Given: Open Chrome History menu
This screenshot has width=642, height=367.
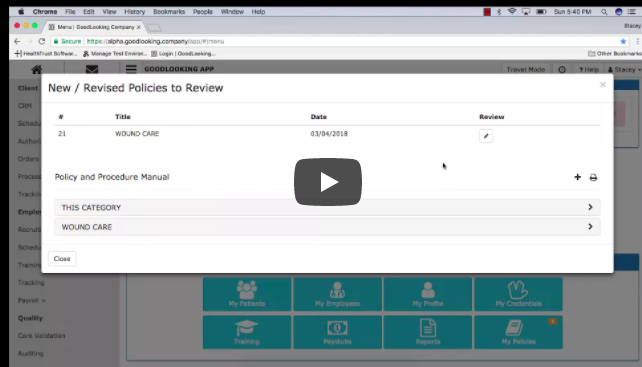Looking at the screenshot, I should click(x=134, y=12).
